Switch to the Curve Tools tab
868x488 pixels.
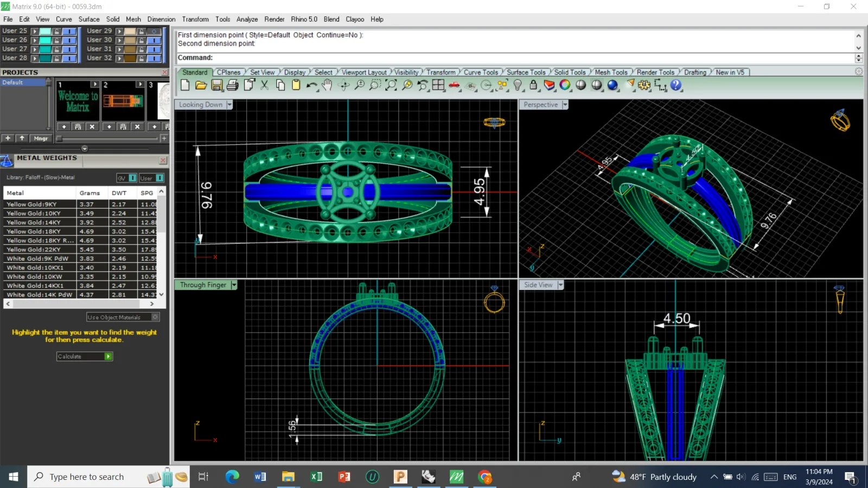click(x=481, y=72)
